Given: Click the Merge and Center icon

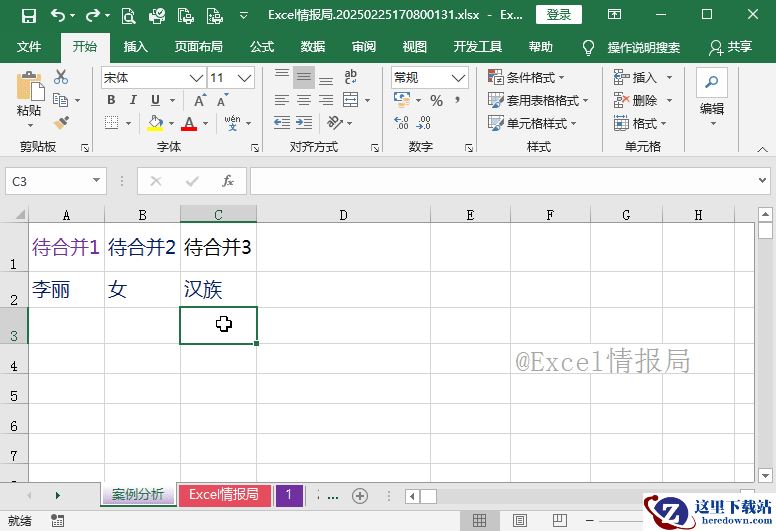Looking at the screenshot, I should (x=350, y=100).
